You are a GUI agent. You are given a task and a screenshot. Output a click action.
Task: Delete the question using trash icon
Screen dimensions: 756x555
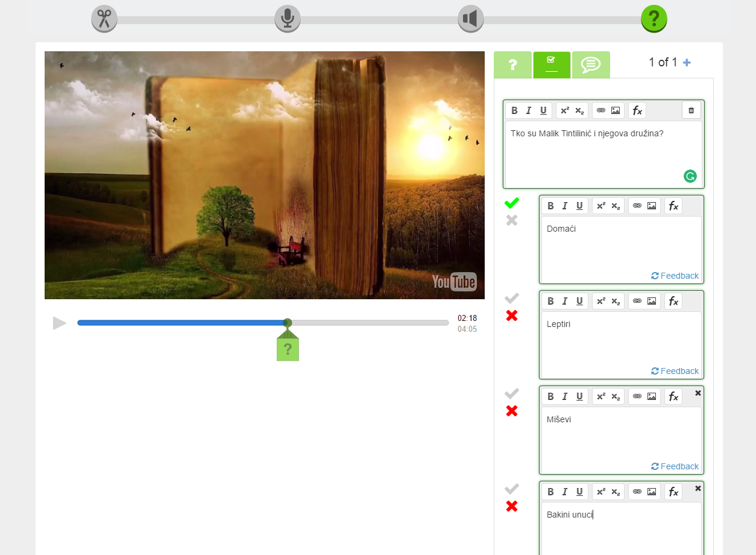point(691,110)
